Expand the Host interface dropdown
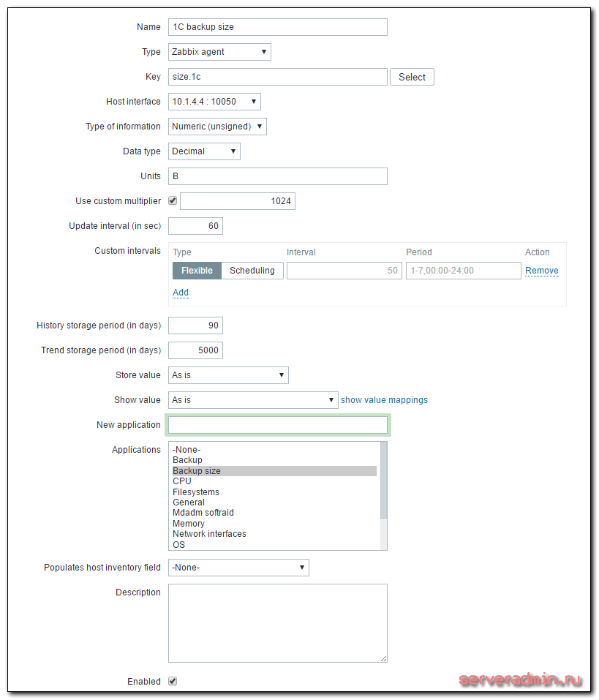 coord(214,102)
